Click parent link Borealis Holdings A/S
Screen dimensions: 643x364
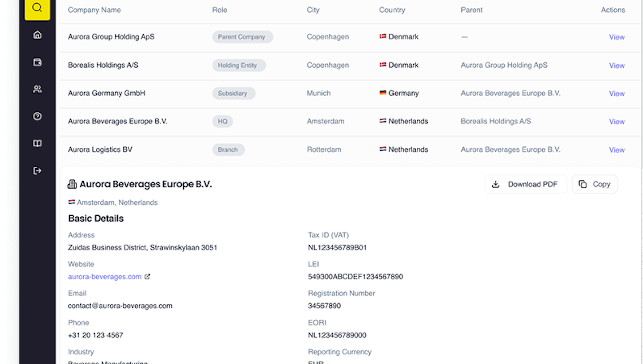(x=496, y=121)
